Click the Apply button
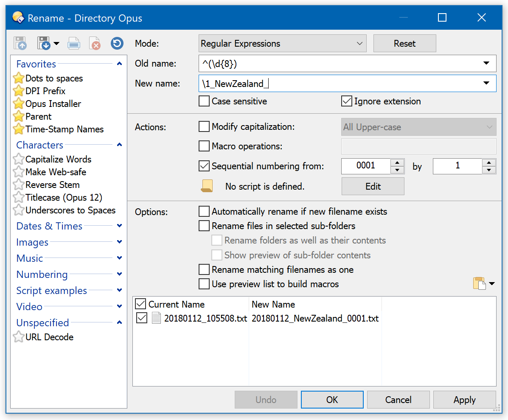The height and width of the screenshot is (420, 508). 464,400
